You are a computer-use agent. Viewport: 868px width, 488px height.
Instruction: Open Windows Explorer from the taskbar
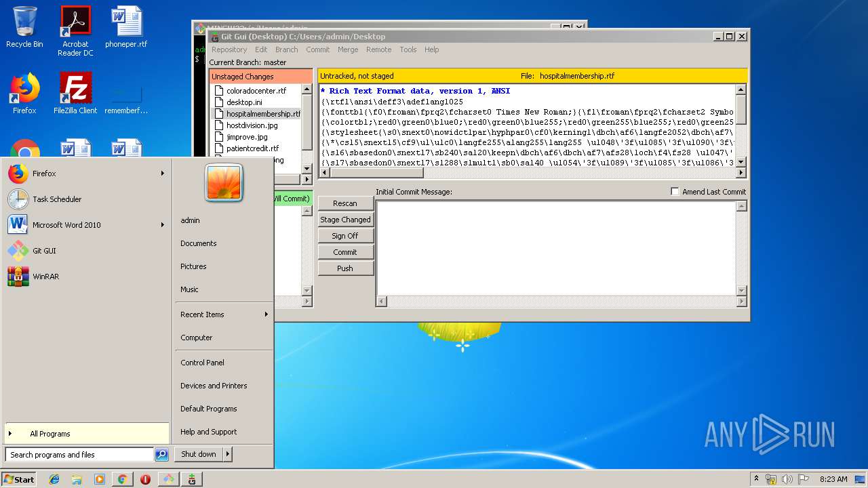(77, 479)
